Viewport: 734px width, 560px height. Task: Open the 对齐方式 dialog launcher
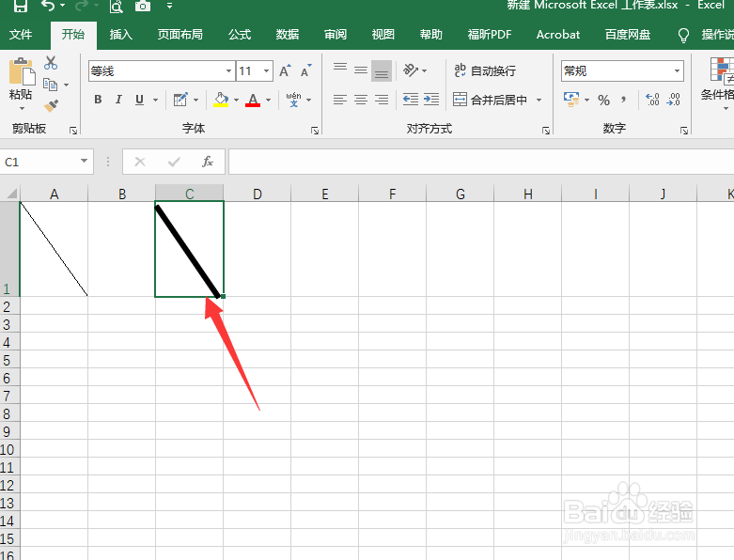pyautogui.click(x=546, y=131)
